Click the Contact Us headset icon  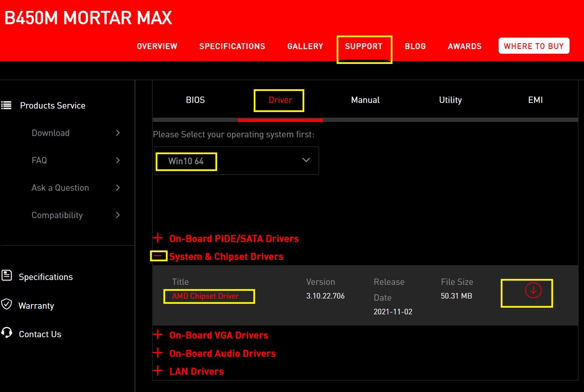(7, 332)
